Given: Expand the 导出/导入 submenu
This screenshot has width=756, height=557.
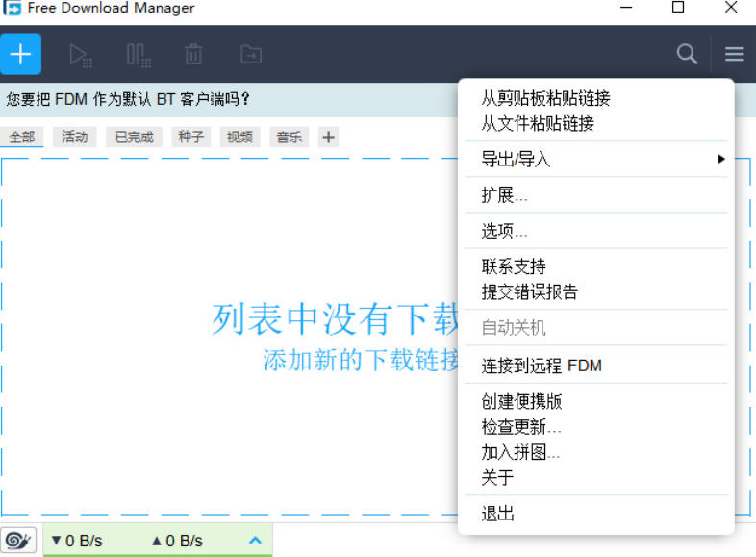Looking at the screenshot, I should tap(596, 159).
